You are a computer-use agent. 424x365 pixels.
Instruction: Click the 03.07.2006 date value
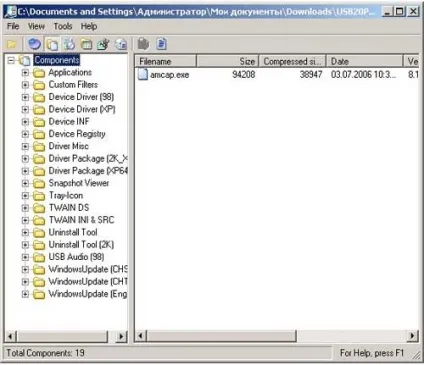tap(363, 74)
